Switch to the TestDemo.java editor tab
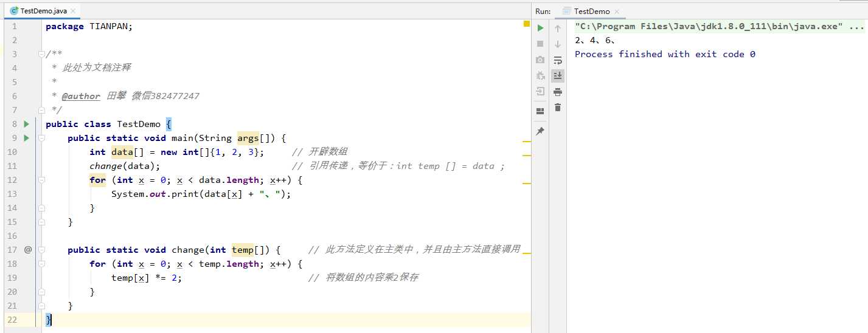Viewport: 868px width, 333px height. [x=44, y=11]
